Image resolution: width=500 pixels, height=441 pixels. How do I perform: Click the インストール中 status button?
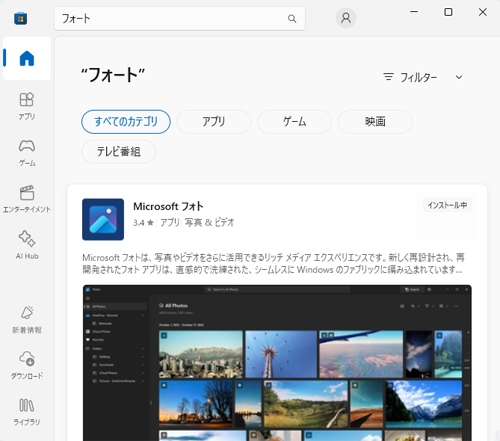447,205
